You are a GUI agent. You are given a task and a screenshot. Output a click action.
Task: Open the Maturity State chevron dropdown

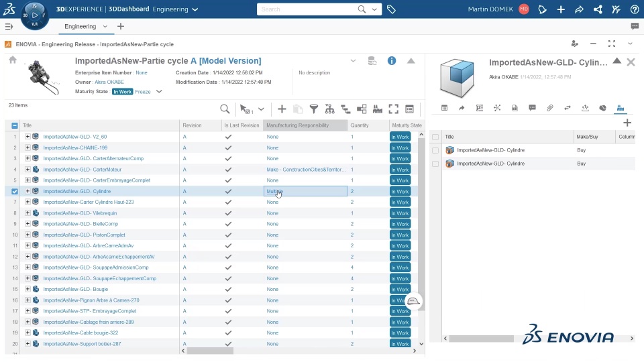click(159, 92)
